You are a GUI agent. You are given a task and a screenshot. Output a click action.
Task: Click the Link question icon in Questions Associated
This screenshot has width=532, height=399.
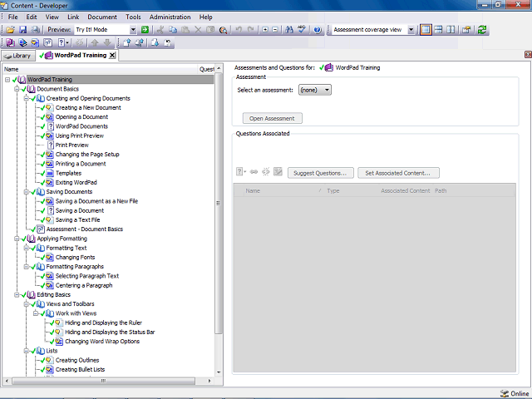[254, 172]
